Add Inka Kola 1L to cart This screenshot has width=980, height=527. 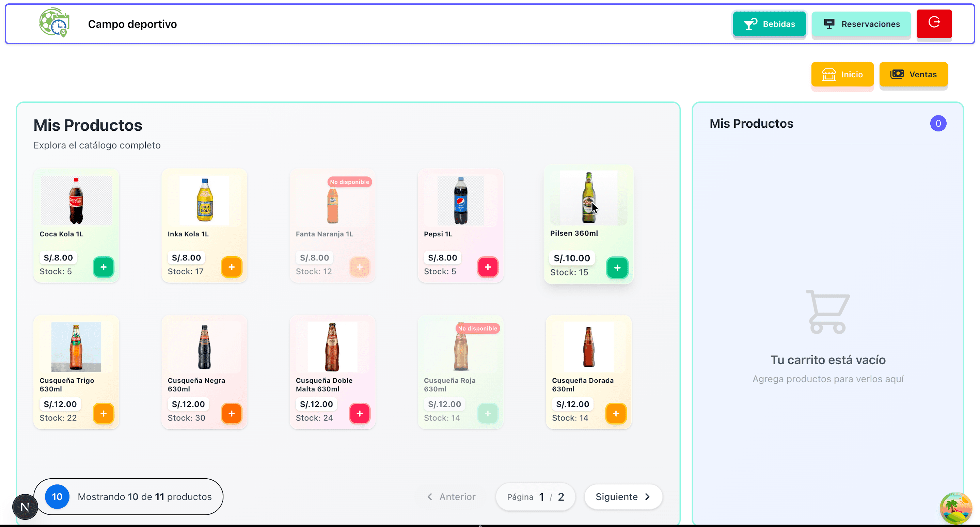232,267
